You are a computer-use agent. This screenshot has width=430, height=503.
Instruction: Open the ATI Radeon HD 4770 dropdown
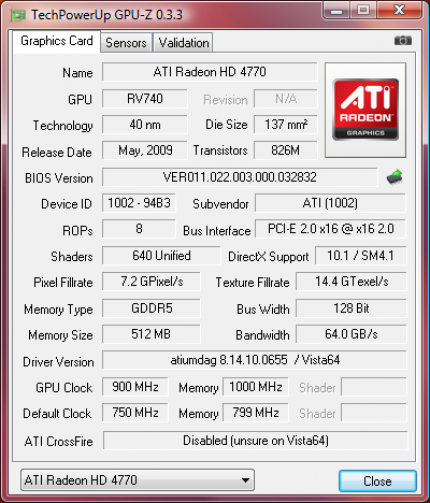coord(137,480)
